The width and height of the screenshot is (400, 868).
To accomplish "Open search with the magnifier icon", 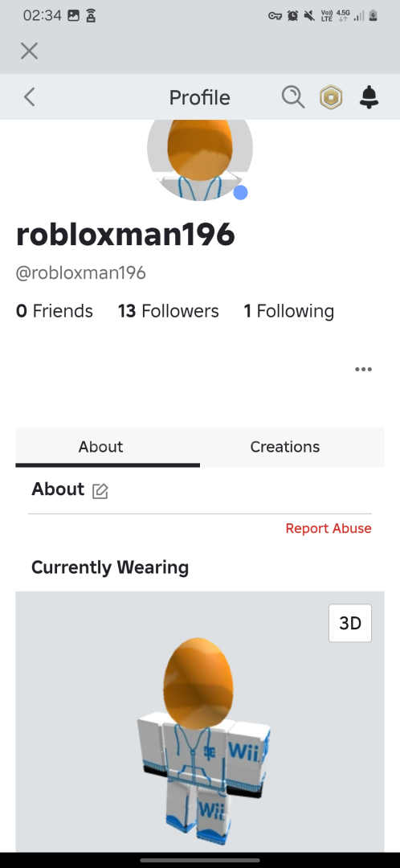I will [x=292, y=97].
